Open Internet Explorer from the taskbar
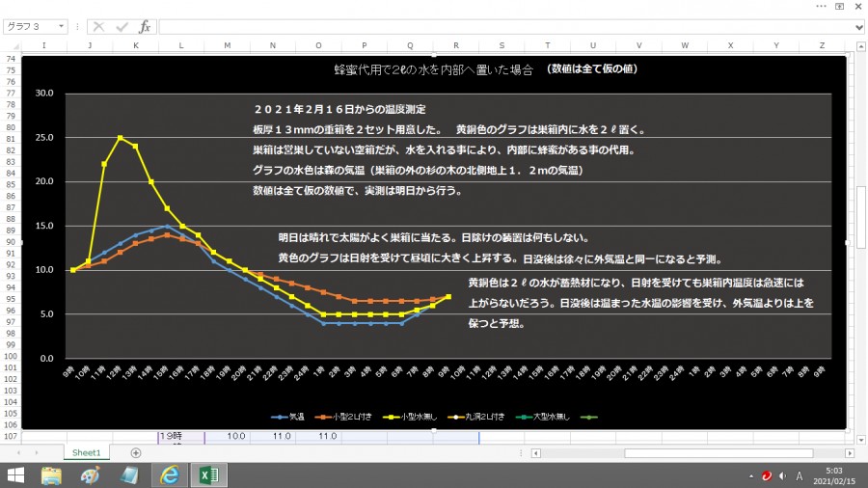The height and width of the screenshot is (488, 868). click(x=169, y=474)
